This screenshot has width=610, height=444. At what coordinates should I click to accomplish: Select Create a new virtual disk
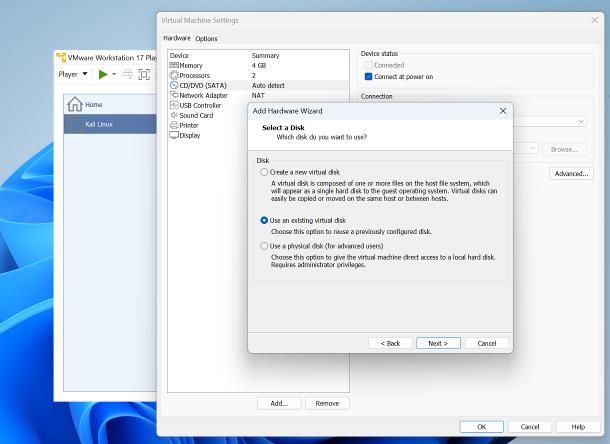click(264, 172)
